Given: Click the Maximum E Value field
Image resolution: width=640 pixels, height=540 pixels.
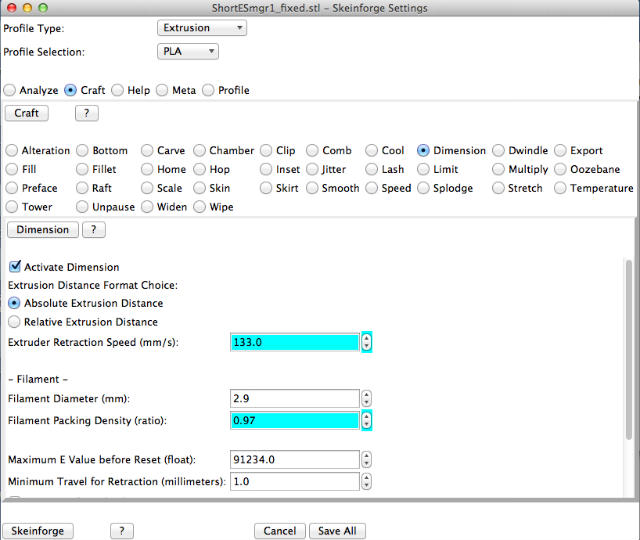Looking at the screenshot, I should coord(295,460).
